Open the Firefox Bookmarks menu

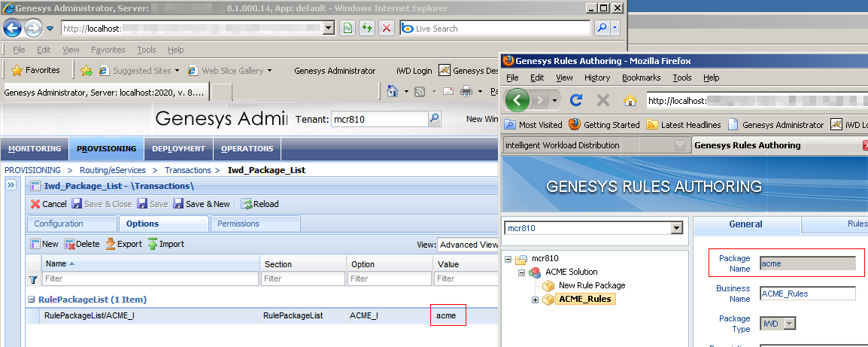(641, 78)
